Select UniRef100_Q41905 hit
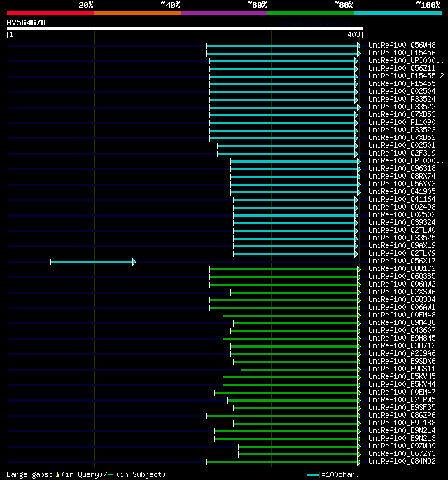Image resolution: width=448 pixels, height=480 pixels. point(402,191)
